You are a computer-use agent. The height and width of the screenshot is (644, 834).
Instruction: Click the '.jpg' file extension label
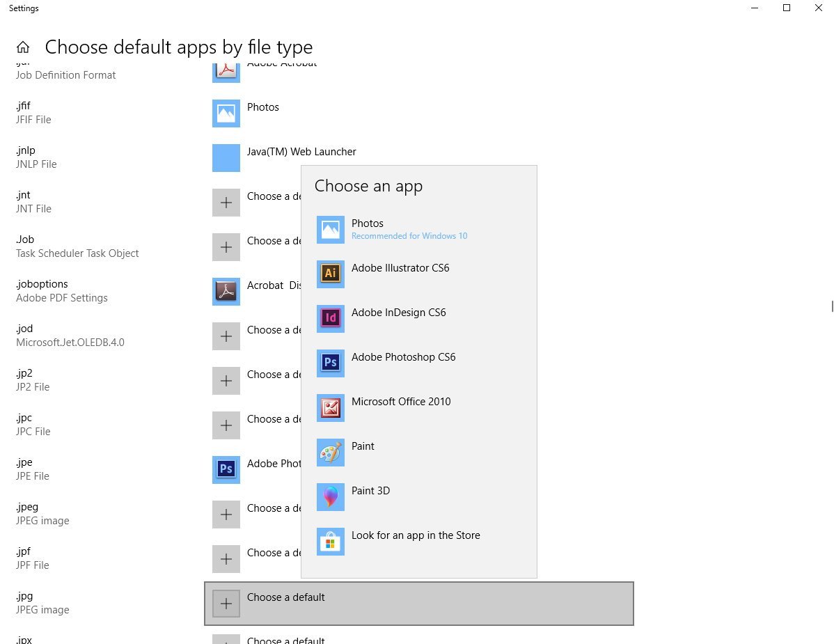(24, 596)
